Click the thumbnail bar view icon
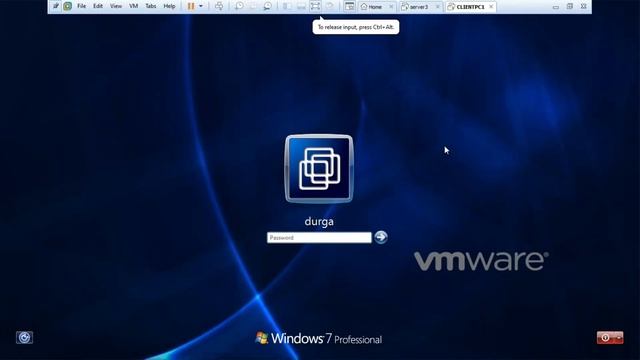The height and width of the screenshot is (360, 640). pyautogui.click(x=301, y=6)
